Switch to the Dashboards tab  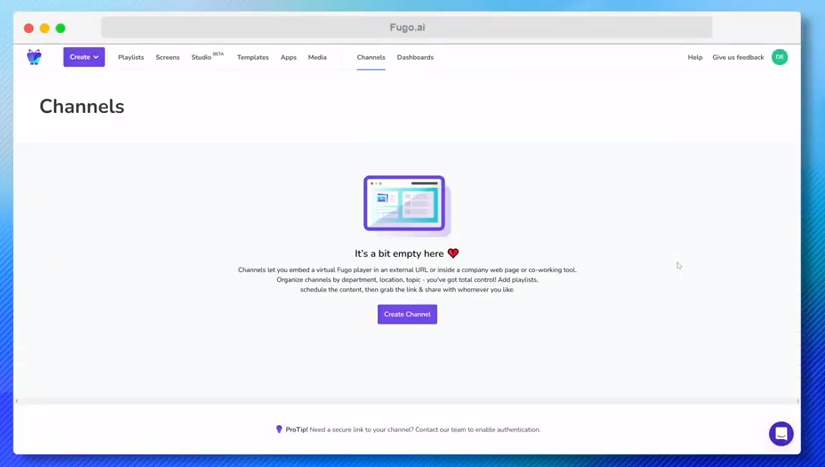415,57
